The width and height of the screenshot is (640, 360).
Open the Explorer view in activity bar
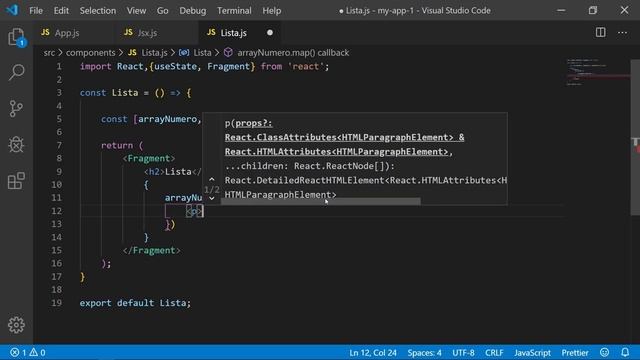[16, 37]
